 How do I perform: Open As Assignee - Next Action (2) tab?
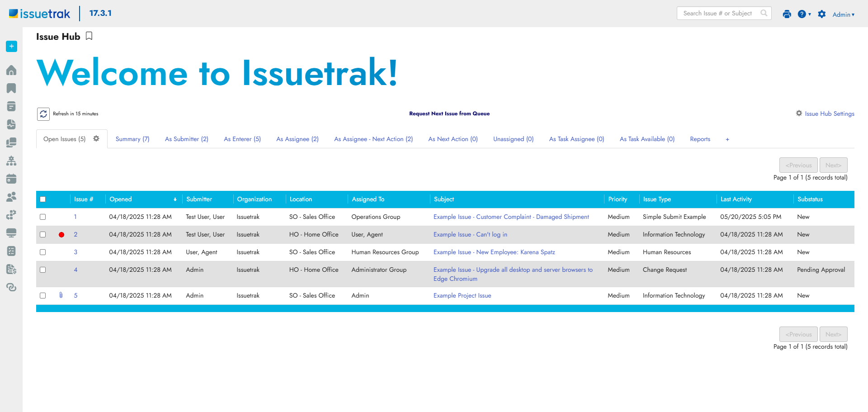click(x=373, y=139)
